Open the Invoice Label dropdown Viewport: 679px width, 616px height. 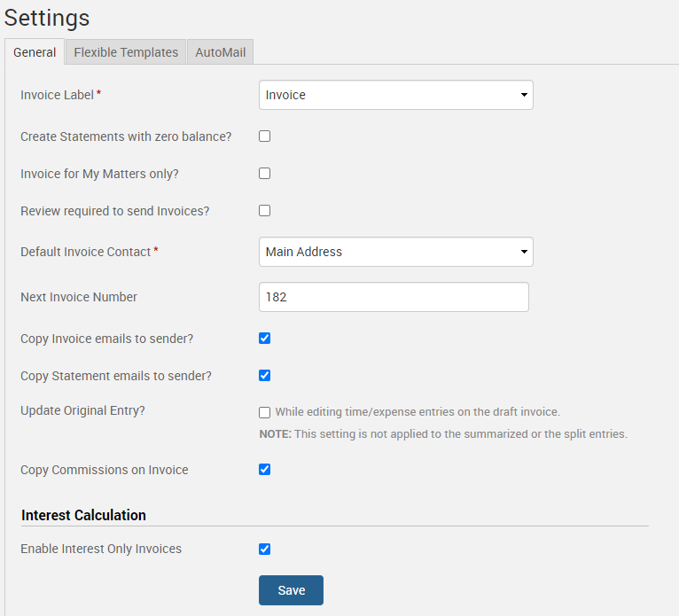[396, 95]
